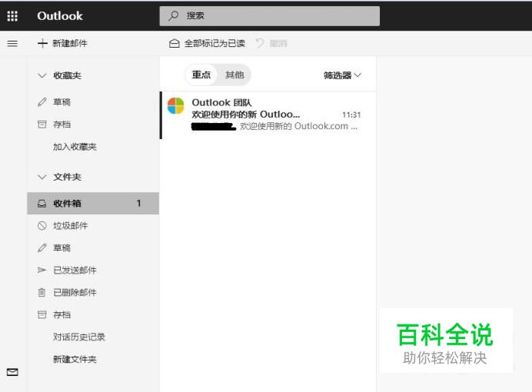The height and width of the screenshot is (392, 532).
Task: Collapse the 收藏夹 section chevron
Action: (42, 75)
